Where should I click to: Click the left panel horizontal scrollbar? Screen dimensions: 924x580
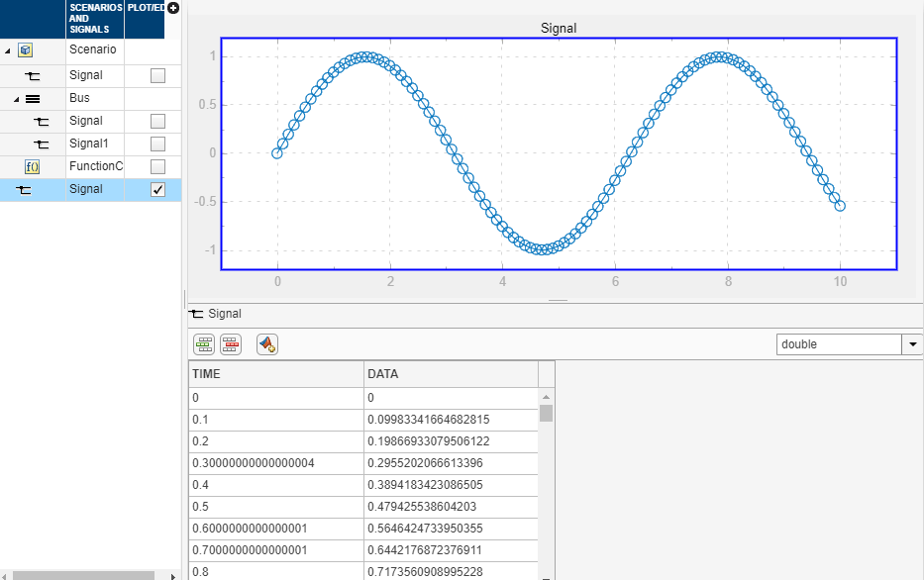[x=83, y=575]
